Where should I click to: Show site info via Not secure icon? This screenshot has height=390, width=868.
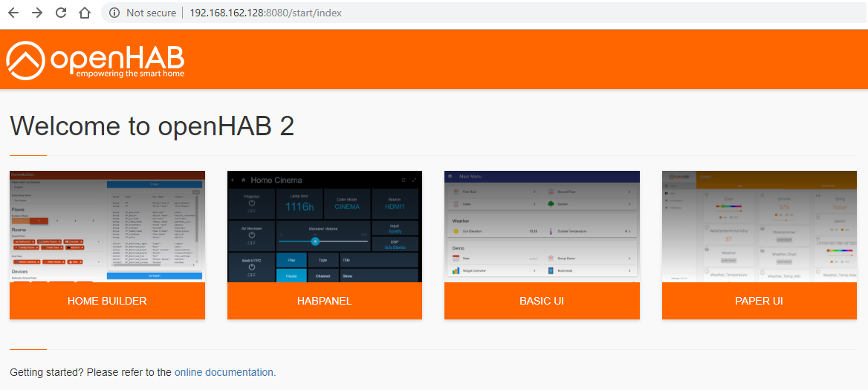coord(114,13)
